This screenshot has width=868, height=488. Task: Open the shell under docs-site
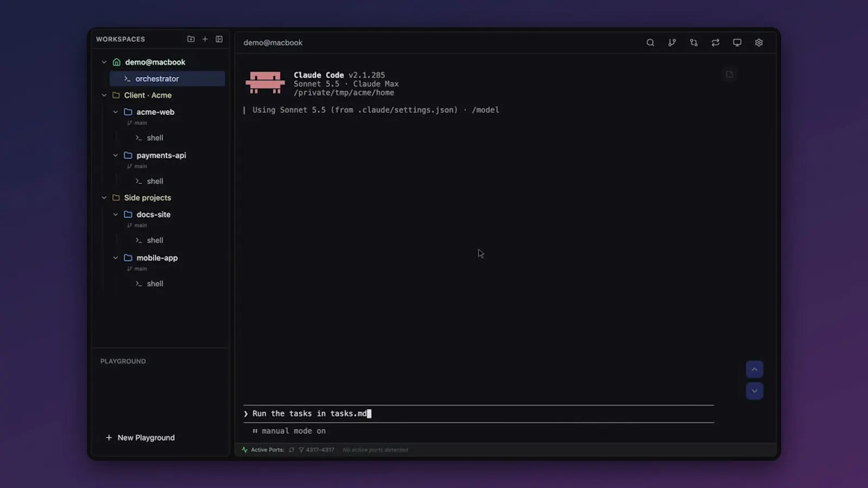pos(155,240)
